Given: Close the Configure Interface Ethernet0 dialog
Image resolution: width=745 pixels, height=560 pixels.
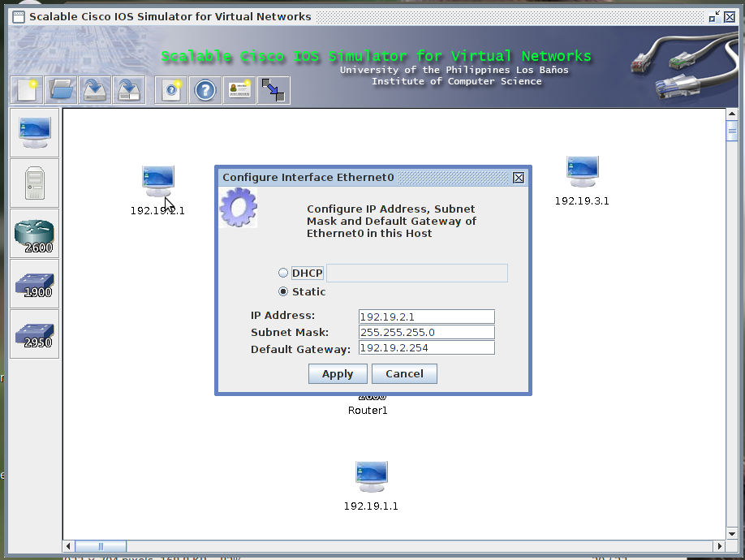Looking at the screenshot, I should 519,178.
